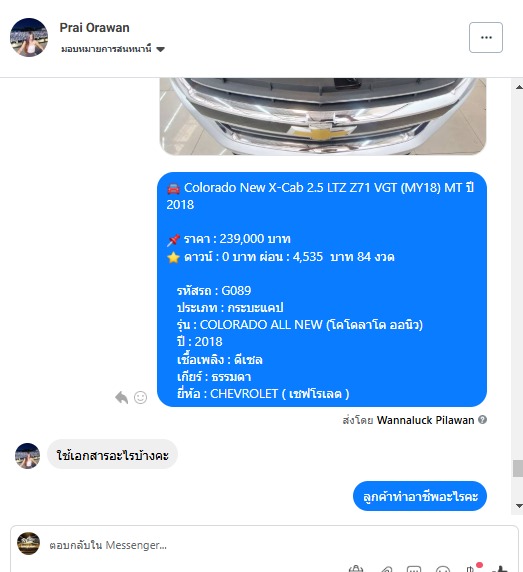Open saved replies from the chat bubble icon
This screenshot has width=523, height=572.
[x=414, y=569]
